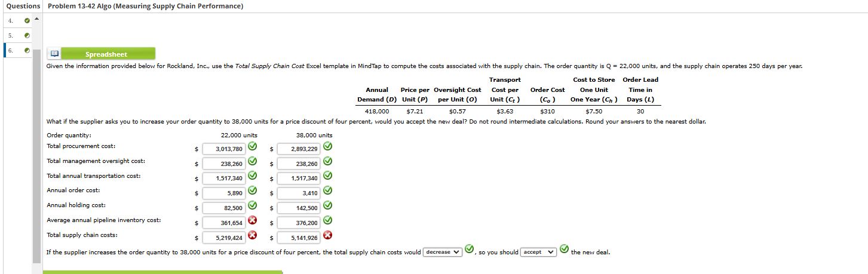Click green check icon beside question 4
This screenshot has width=868, height=274.
point(26,22)
